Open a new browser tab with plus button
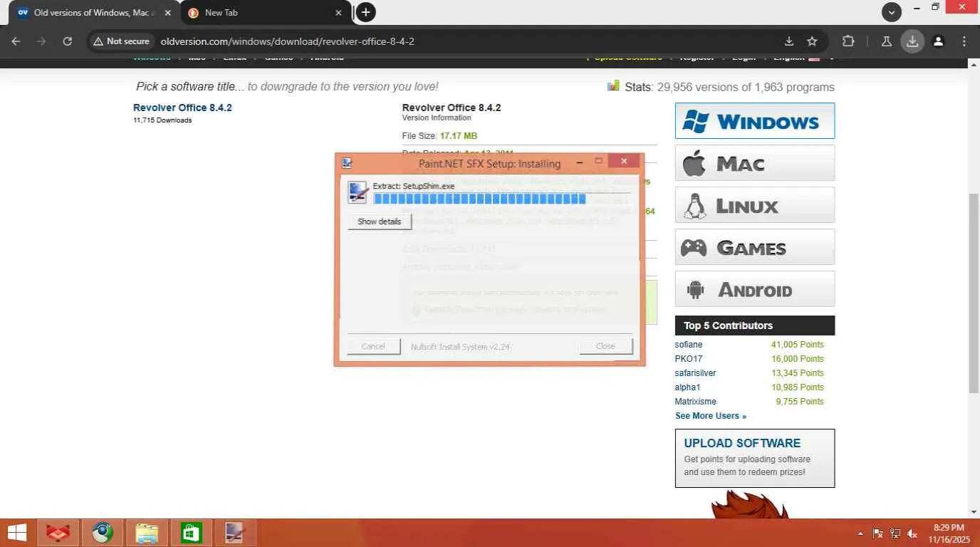The width and height of the screenshot is (980, 547). (x=365, y=12)
